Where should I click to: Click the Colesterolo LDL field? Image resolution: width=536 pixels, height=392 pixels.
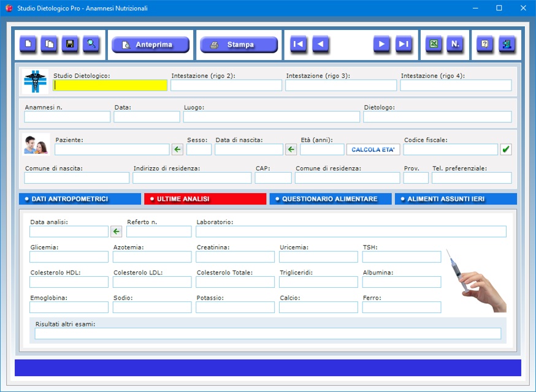[152, 282]
